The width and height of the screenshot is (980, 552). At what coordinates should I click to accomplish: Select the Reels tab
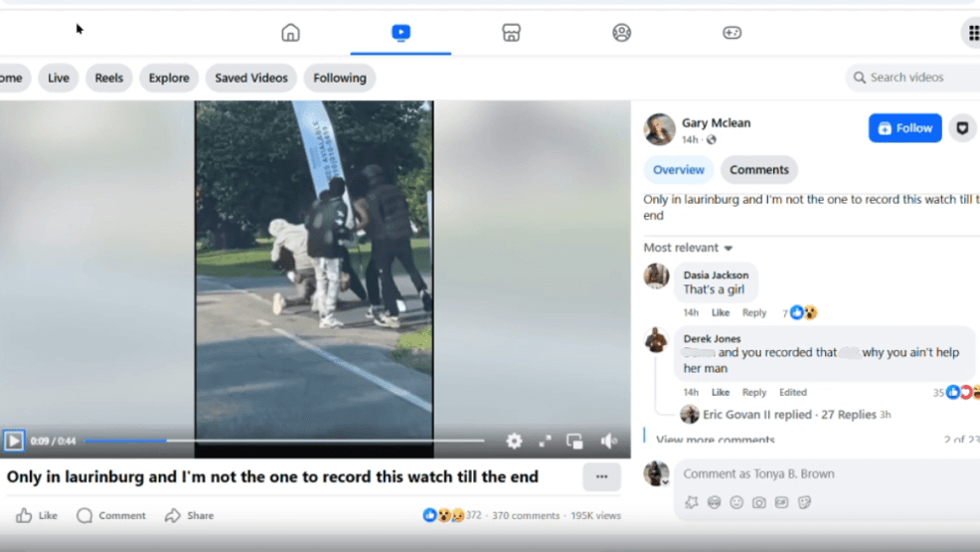point(109,78)
